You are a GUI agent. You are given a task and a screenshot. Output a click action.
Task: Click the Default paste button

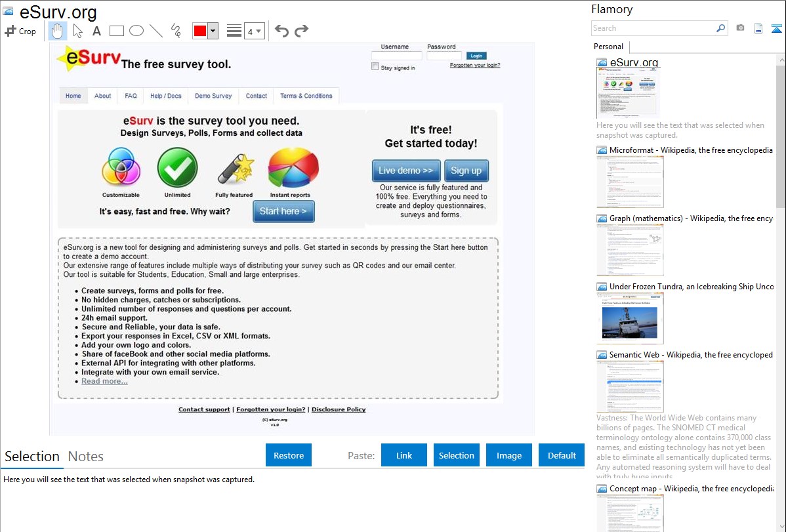[x=562, y=455]
